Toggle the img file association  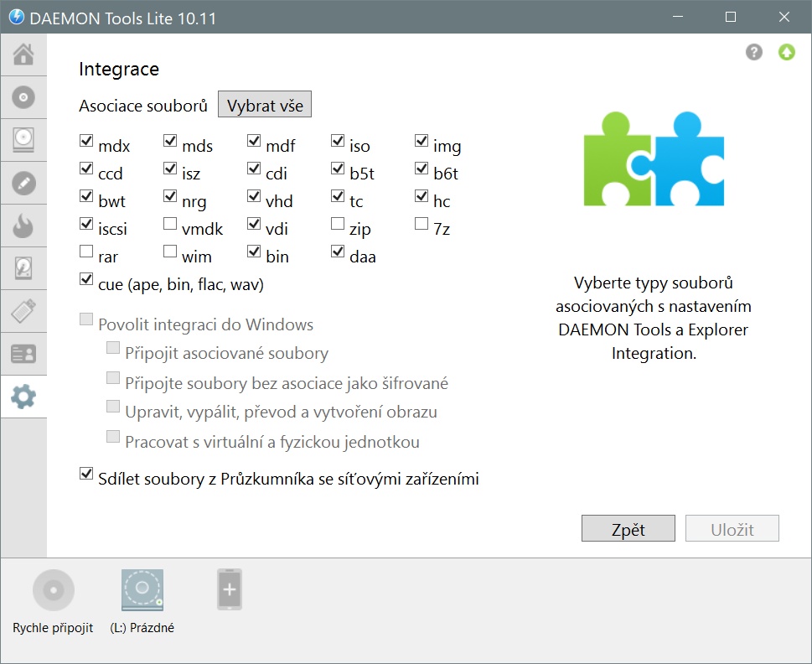[422, 140]
